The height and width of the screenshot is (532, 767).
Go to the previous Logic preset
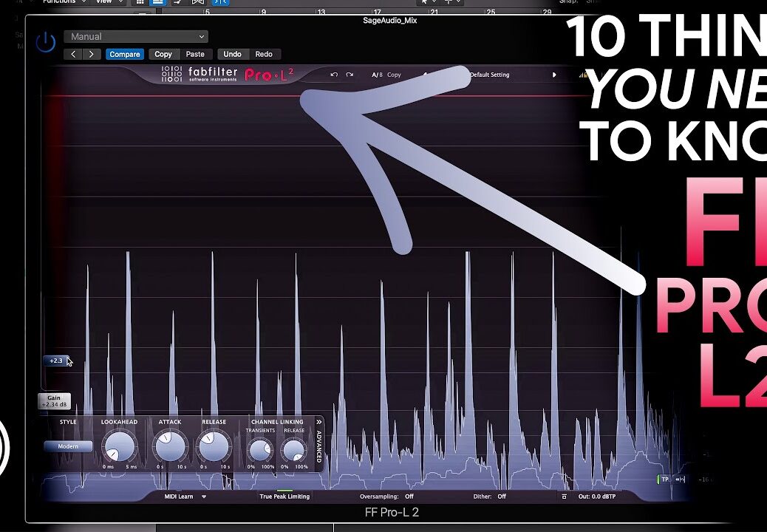(x=73, y=54)
